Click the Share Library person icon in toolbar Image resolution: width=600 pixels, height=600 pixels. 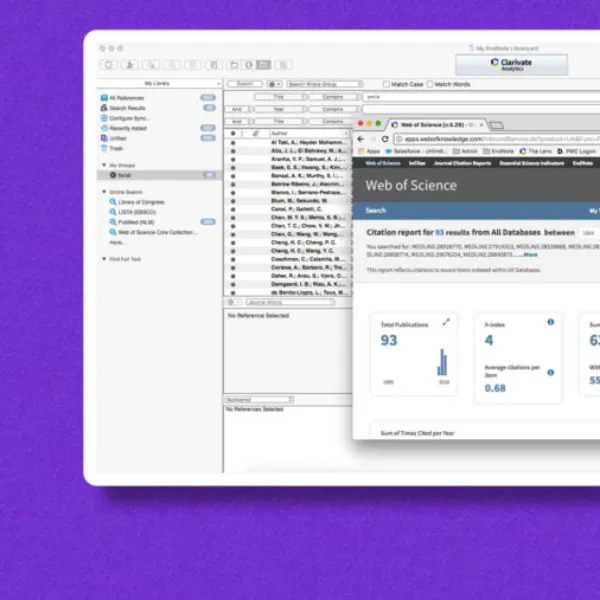click(x=130, y=65)
